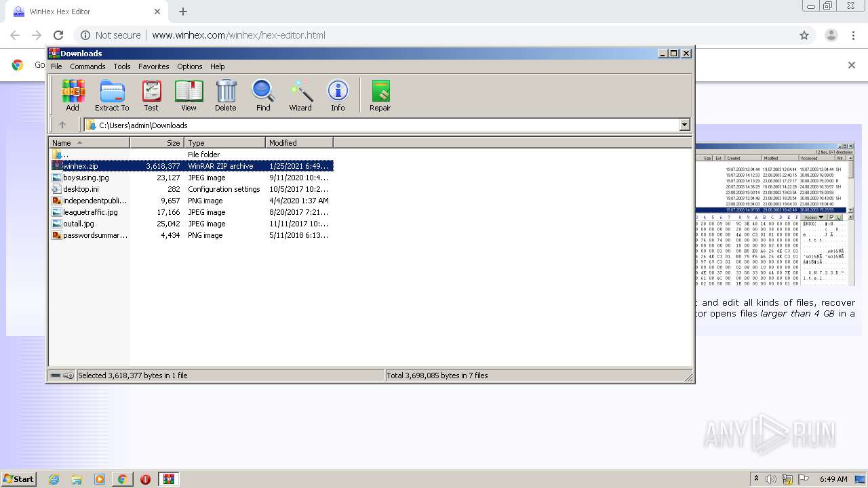Bookmark this page with the star icon

804,35
